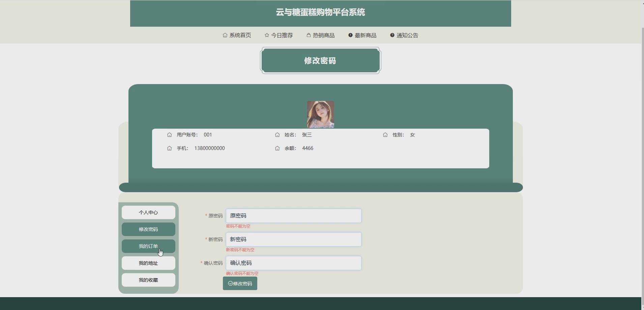This screenshot has width=644, height=310.
Task: Click the star icon beside 今日推荐
Action: [266, 35]
